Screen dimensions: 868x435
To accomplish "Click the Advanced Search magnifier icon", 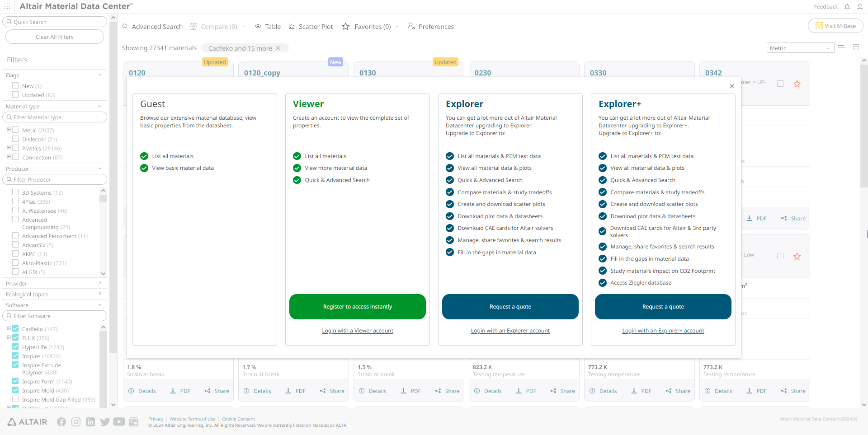I will click(x=125, y=27).
